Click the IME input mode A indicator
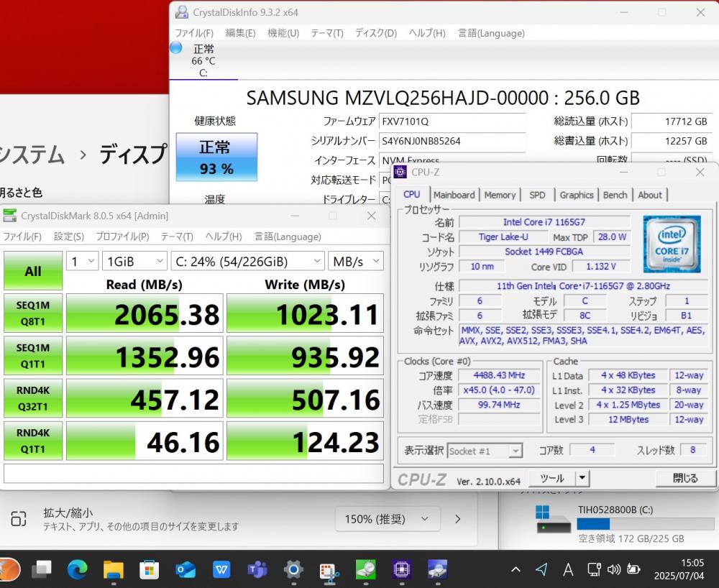 (568, 569)
